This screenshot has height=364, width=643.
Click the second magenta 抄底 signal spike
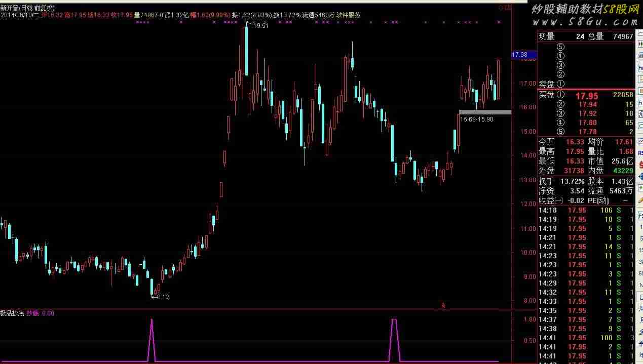pyautogui.click(x=394, y=339)
